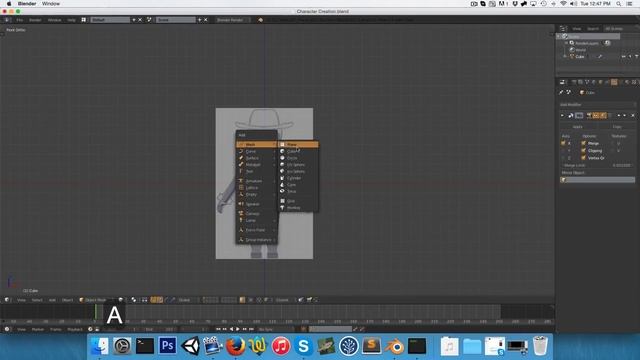Click the 3D view editor type icon

coord(7,300)
